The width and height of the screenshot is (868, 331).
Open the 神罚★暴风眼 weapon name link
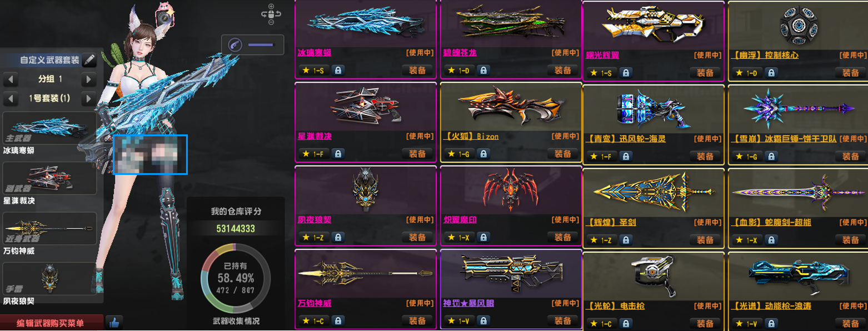(x=468, y=303)
